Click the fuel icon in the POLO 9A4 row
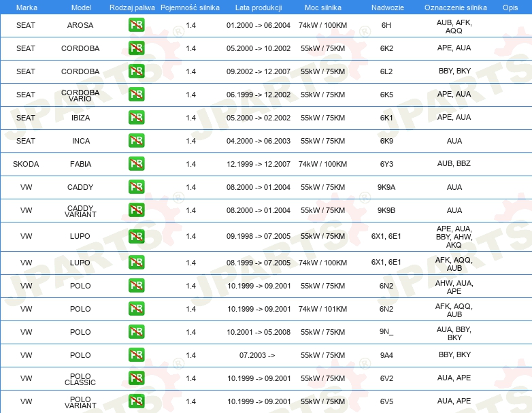This screenshot has width=532, height=413. coord(136,354)
